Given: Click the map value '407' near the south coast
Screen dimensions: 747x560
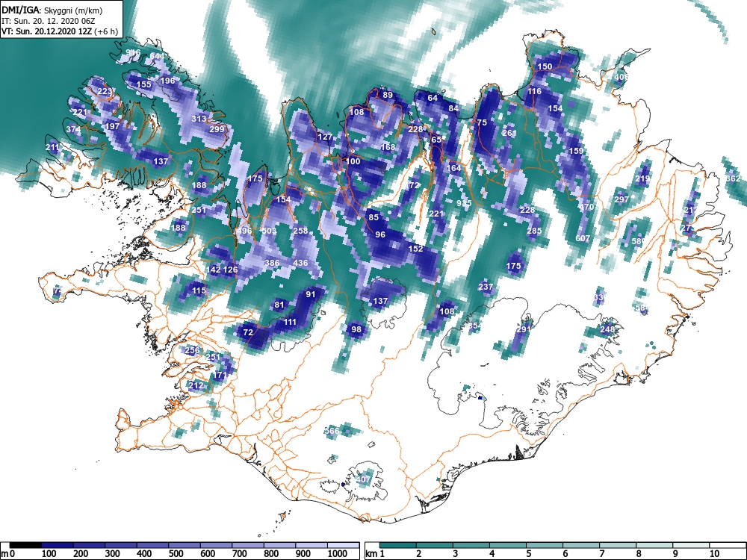Looking at the screenshot, I should 363,479.
